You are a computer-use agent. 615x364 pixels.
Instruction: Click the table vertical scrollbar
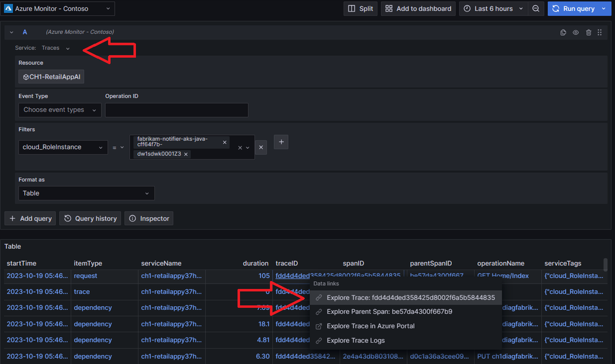(x=605, y=265)
